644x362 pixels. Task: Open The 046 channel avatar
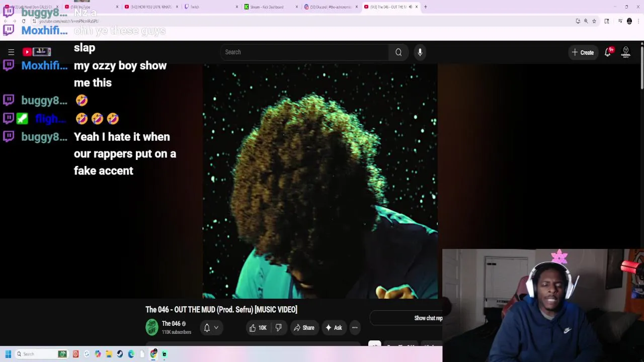click(x=152, y=327)
